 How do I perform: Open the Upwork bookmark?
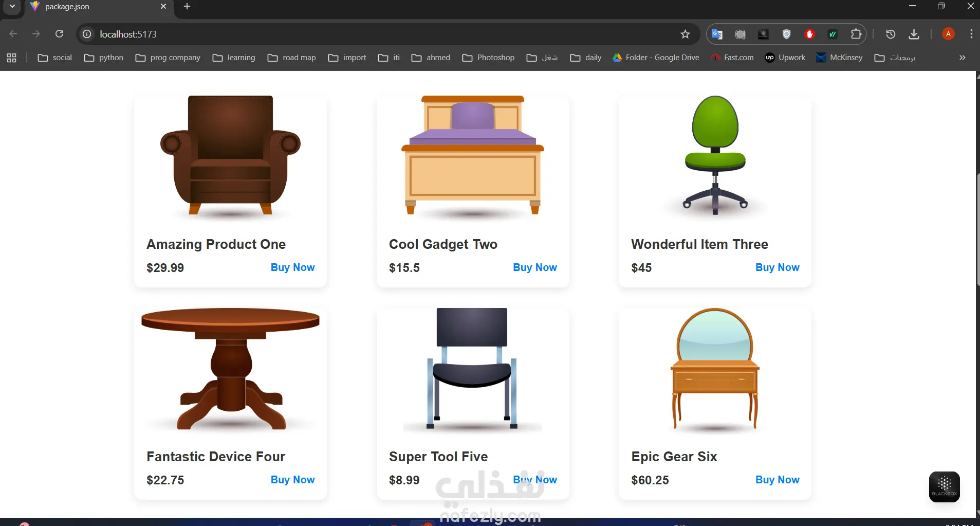[785, 58]
